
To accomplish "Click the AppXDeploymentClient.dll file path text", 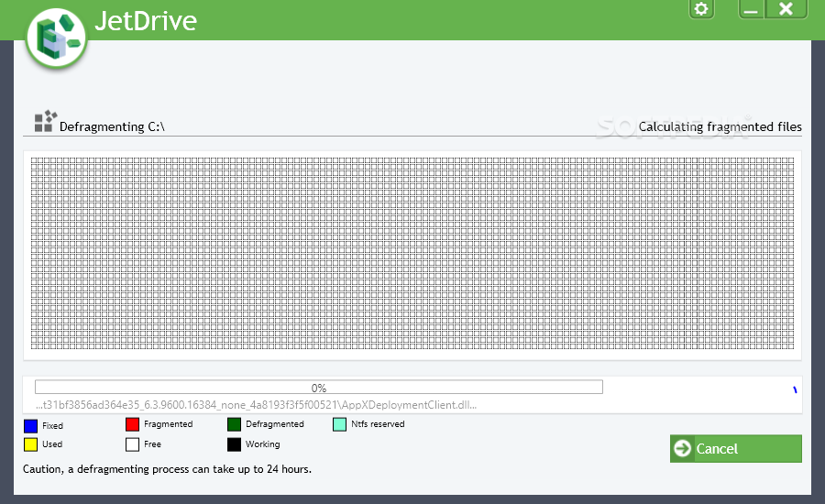I will (257, 405).
